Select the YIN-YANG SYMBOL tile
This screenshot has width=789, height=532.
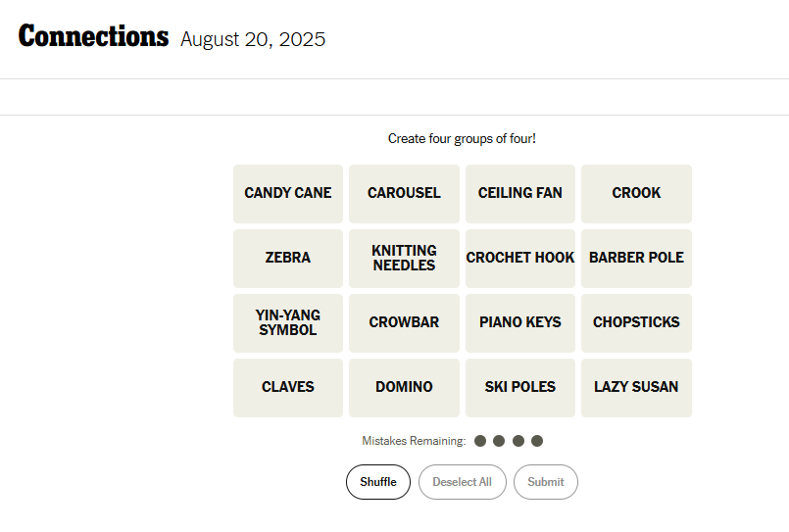coord(288,322)
